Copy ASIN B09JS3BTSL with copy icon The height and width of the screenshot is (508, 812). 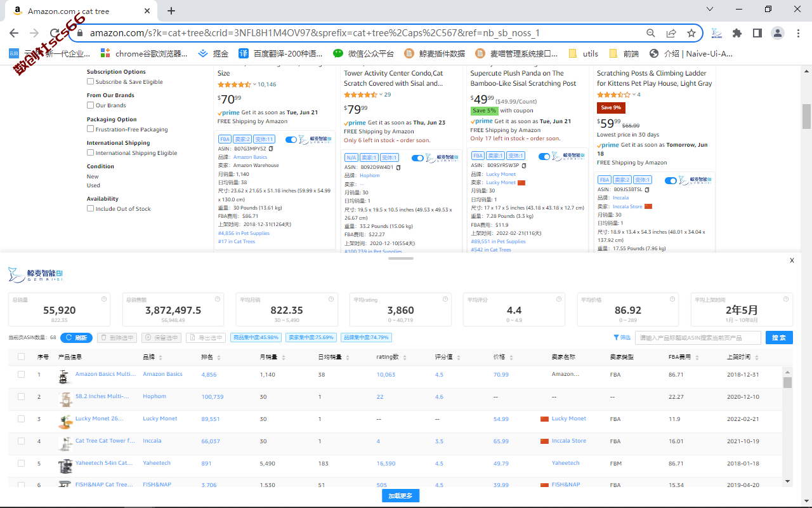coord(647,189)
